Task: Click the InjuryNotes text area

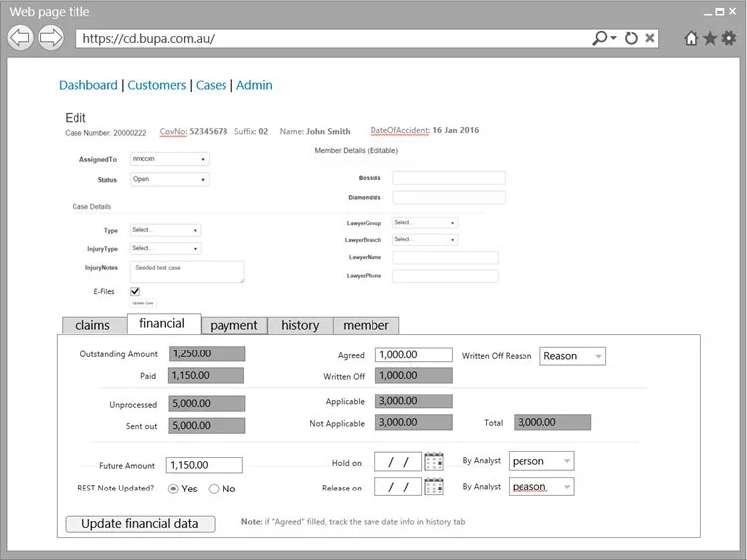Action: pos(187,272)
